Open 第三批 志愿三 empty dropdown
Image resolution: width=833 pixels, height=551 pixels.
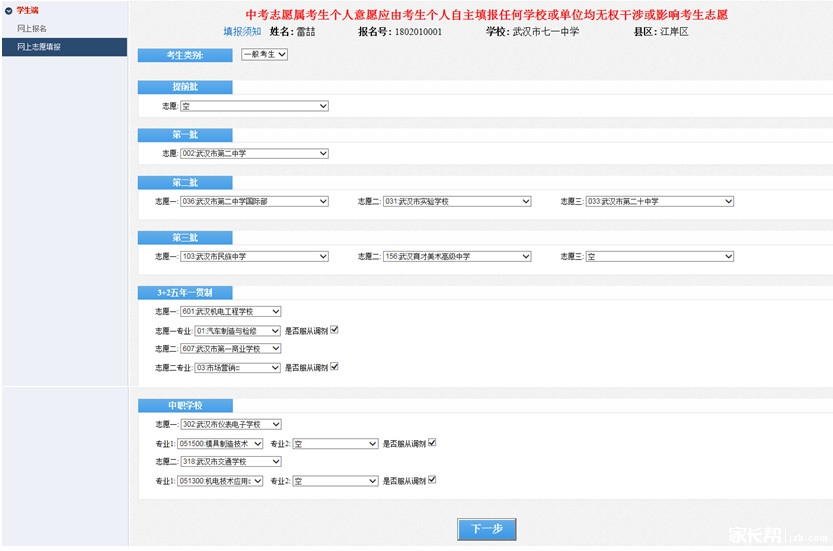click(660, 257)
